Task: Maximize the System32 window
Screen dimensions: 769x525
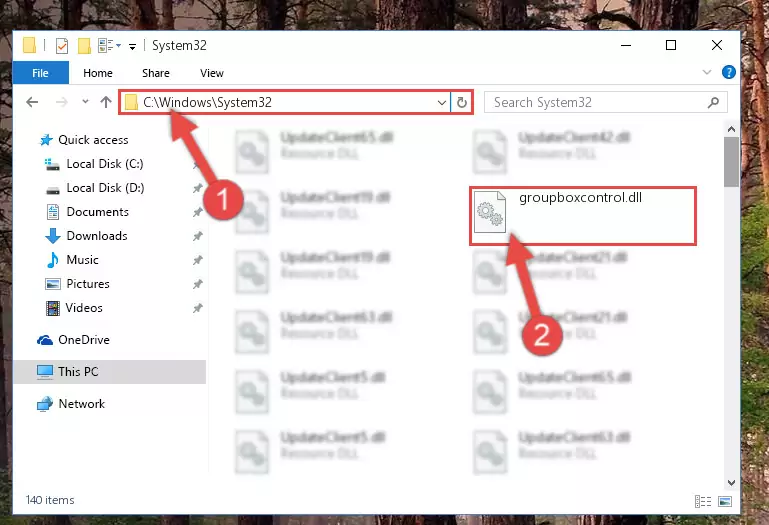Action: click(x=671, y=45)
